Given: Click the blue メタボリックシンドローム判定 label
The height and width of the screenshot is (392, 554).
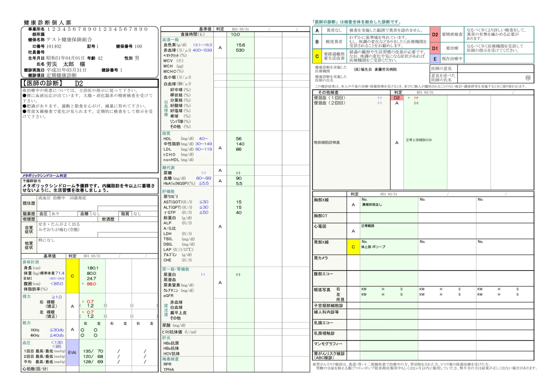Looking at the screenshot, I should pyautogui.click(x=45, y=176).
